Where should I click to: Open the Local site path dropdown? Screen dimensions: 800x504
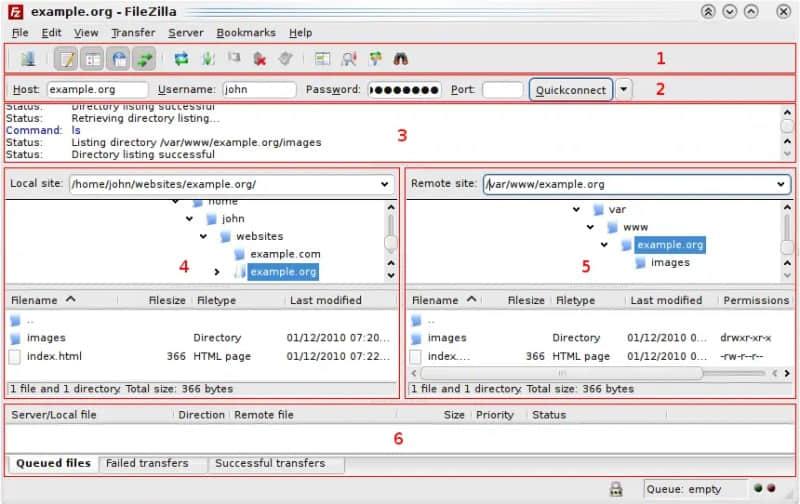[x=385, y=184]
